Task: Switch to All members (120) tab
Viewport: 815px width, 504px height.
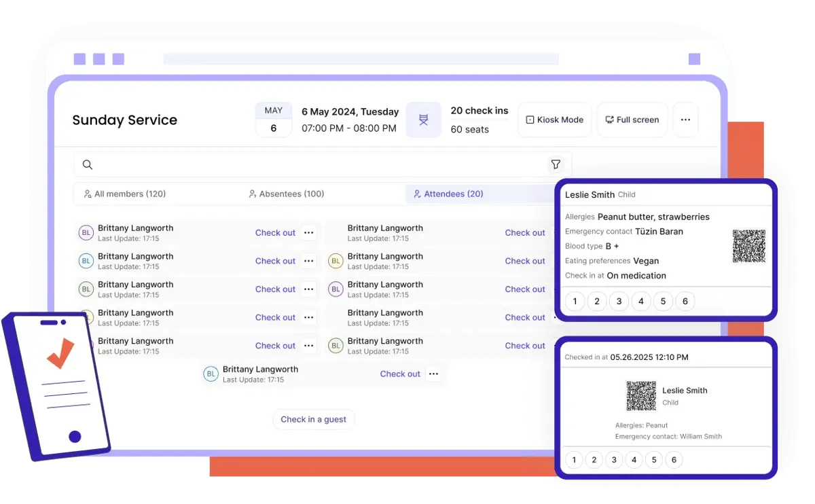Action: 125,194
